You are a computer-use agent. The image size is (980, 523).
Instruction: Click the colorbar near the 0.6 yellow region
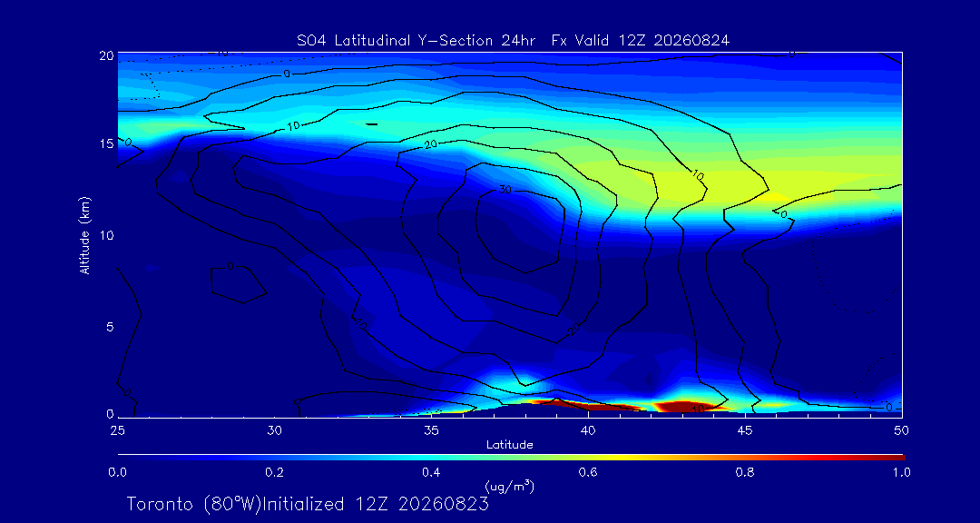click(589, 458)
